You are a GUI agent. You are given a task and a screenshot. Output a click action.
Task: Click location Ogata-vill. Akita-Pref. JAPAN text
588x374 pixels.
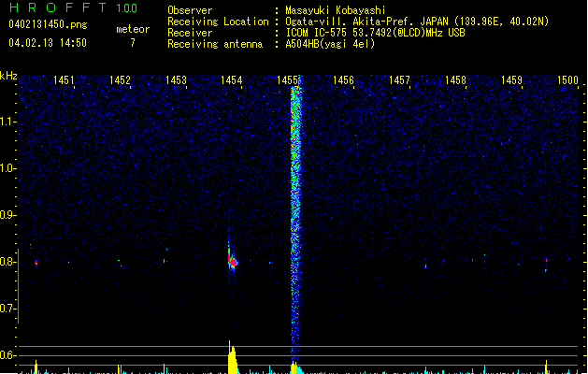point(417,22)
